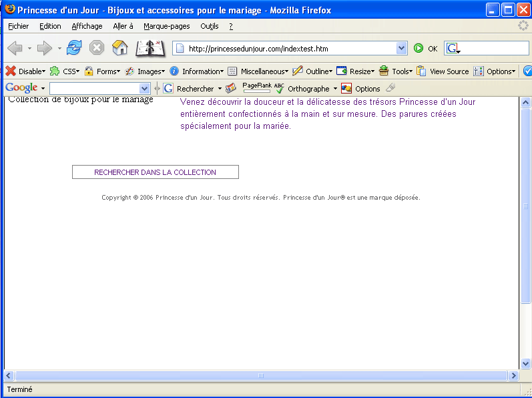Open the Google search engine selector icon
This screenshot has width=532, height=398.
tap(453, 49)
